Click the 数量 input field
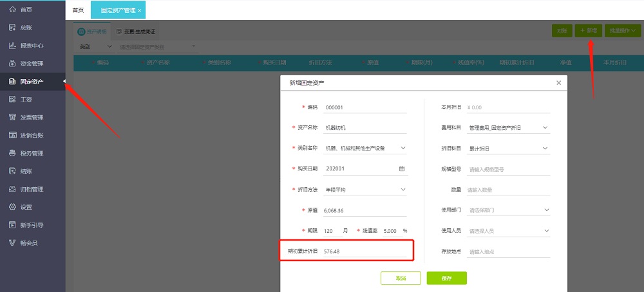This screenshot has width=644, height=292. tap(509, 190)
